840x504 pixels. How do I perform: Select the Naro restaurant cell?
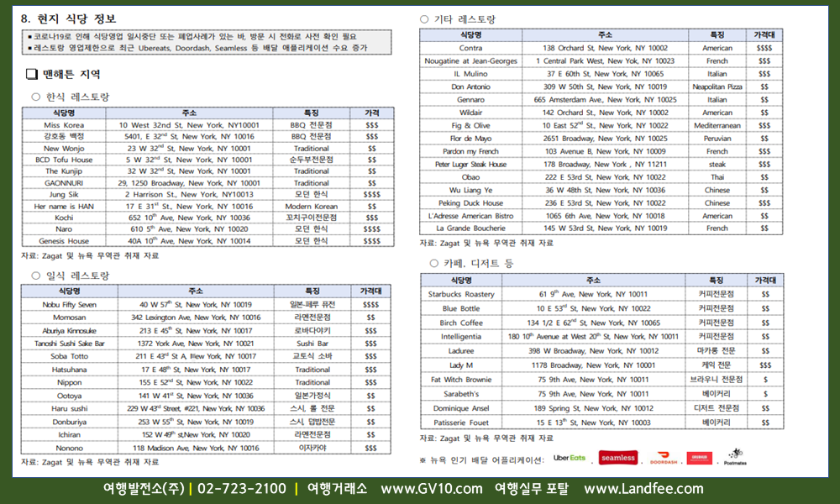pos(64,229)
